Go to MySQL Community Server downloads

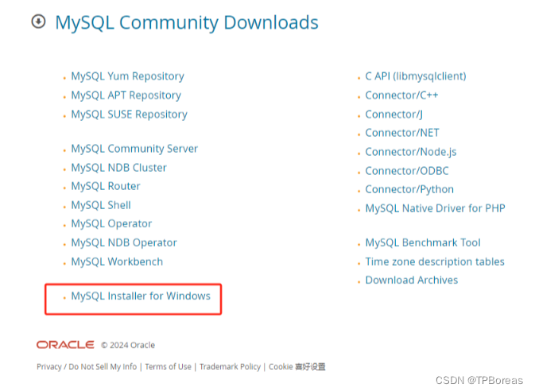pyautogui.click(x=134, y=149)
